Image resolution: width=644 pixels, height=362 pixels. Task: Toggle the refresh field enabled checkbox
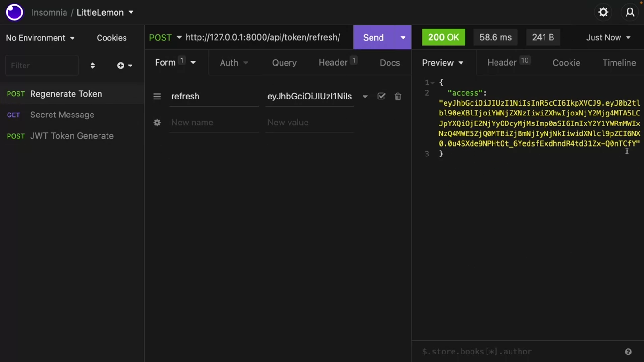pos(381,96)
